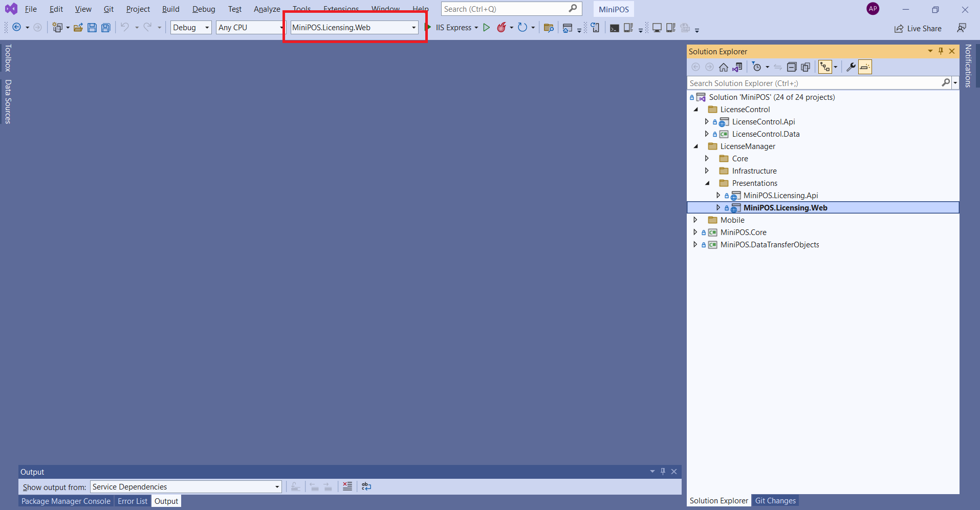Collapse the Presentations folder

707,183
